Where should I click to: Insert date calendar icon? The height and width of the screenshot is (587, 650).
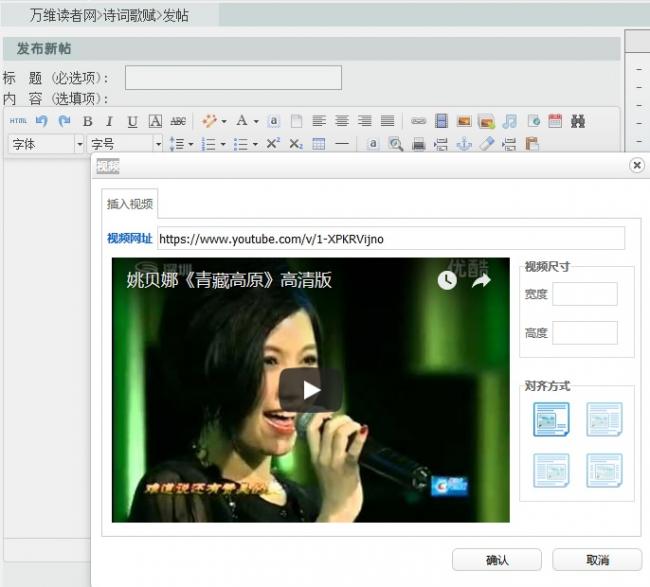click(x=555, y=121)
